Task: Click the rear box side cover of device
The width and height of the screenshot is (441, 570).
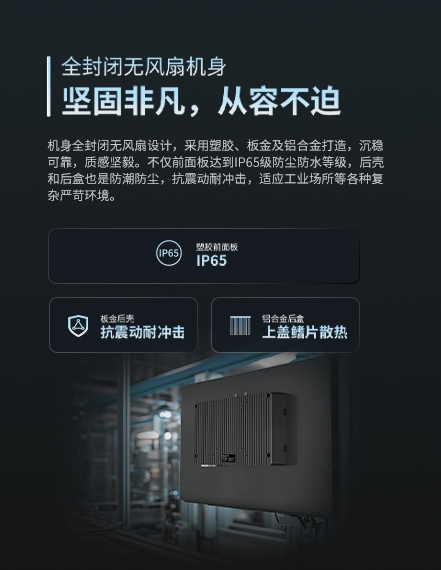Action: coord(283,428)
